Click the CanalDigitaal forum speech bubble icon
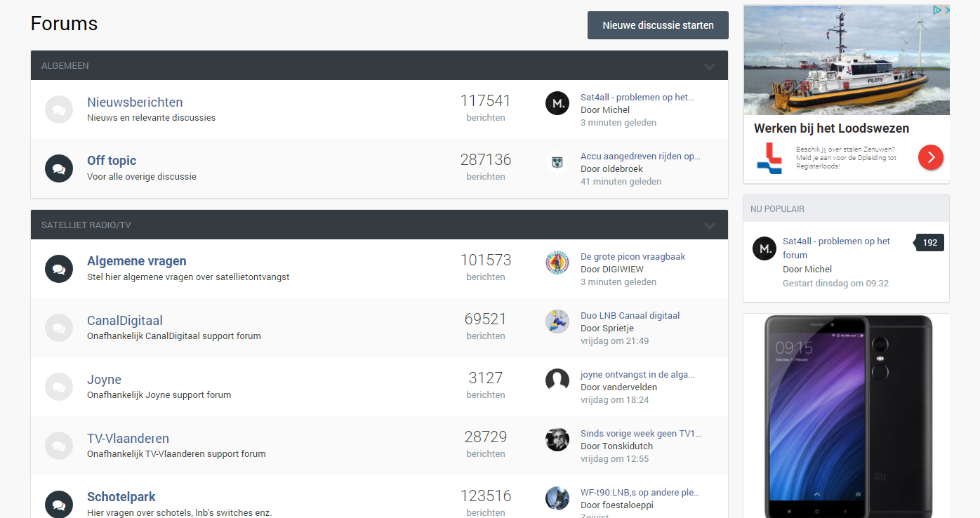The height and width of the screenshot is (518, 980). (59, 328)
